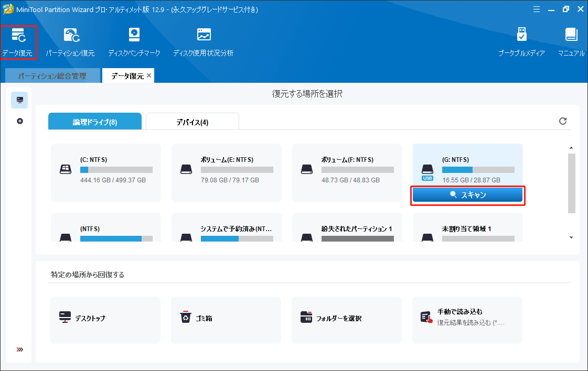Click E volume usage bar
The image size is (588, 371).
coord(237,170)
